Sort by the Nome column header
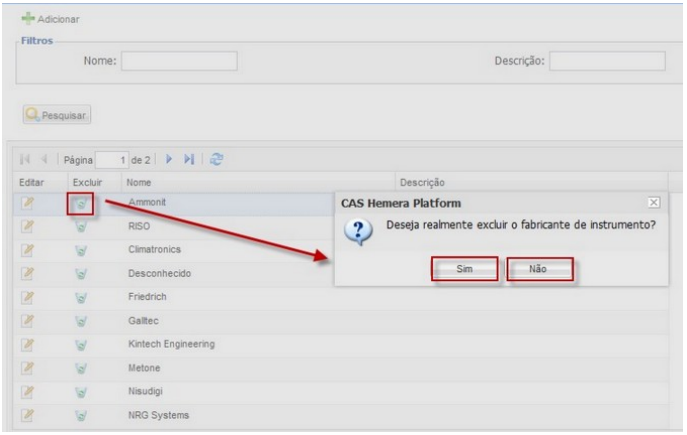 (x=138, y=183)
